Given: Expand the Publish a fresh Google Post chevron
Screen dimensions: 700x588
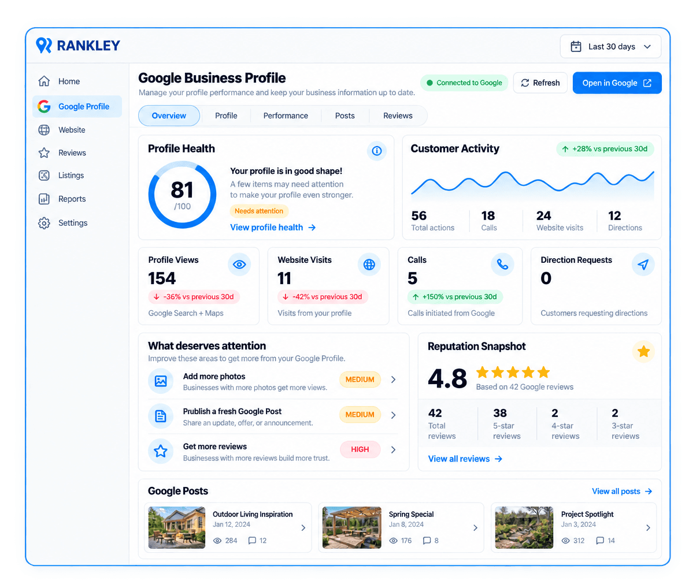Looking at the screenshot, I should [393, 415].
